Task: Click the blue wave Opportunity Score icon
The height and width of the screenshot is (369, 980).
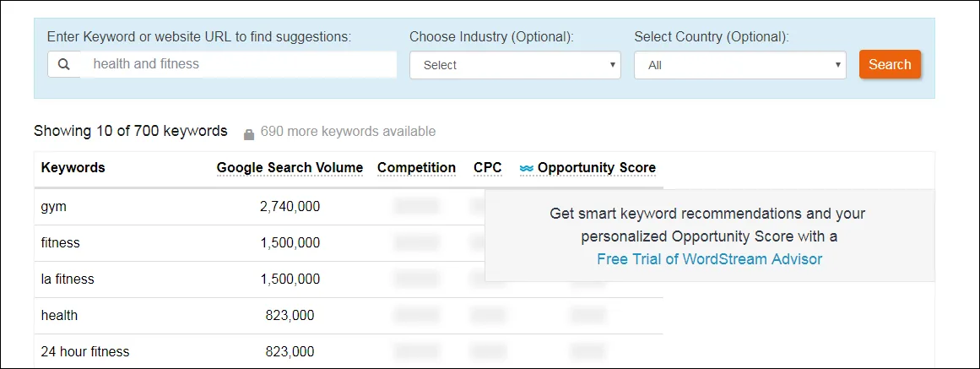Action: coord(527,168)
